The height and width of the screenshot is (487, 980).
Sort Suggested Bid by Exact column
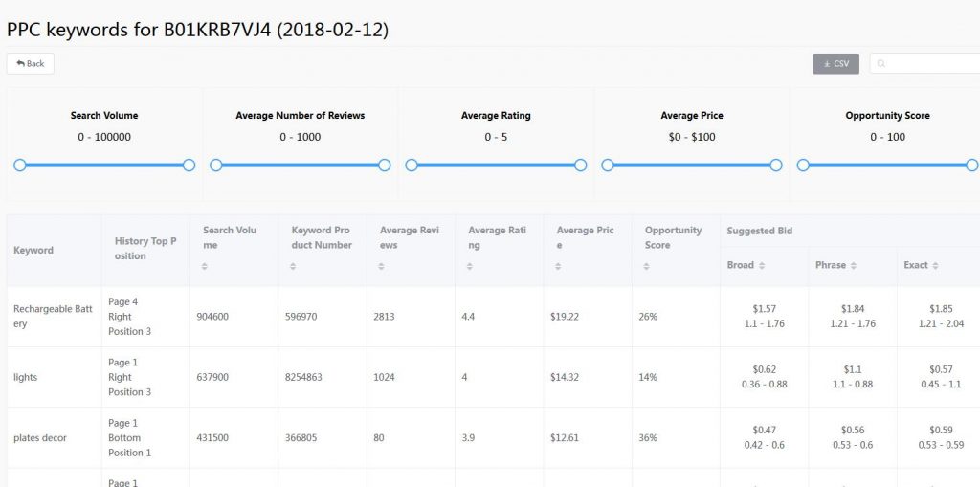pos(935,265)
